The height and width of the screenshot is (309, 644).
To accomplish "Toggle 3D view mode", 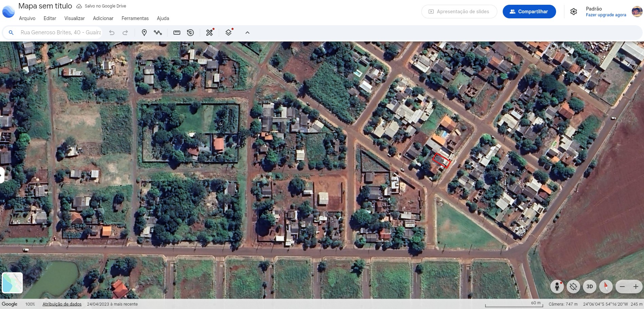I will pos(590,287).
